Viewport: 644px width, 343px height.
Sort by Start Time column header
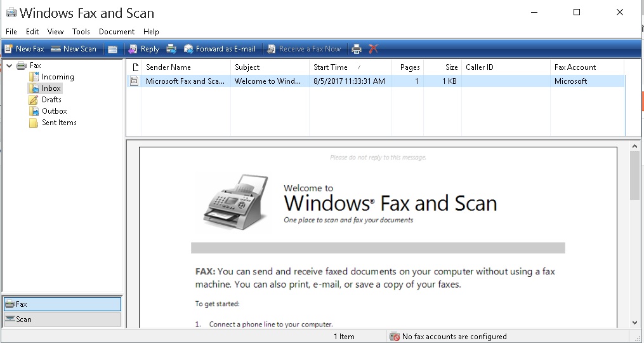tap(350, 67)
